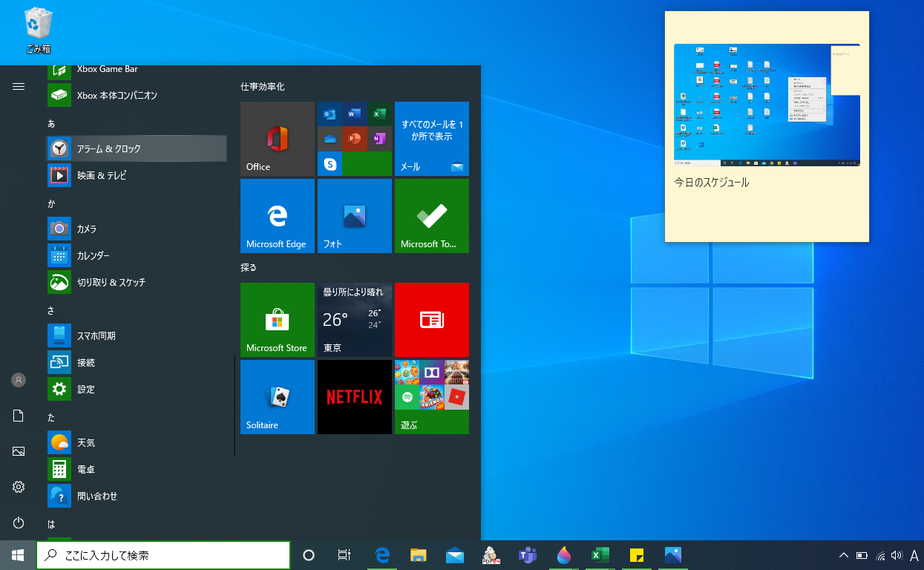Click the ここに入力して検索 search box
Image resolution: width=924 pixels, height=570 pixels.
163,555
